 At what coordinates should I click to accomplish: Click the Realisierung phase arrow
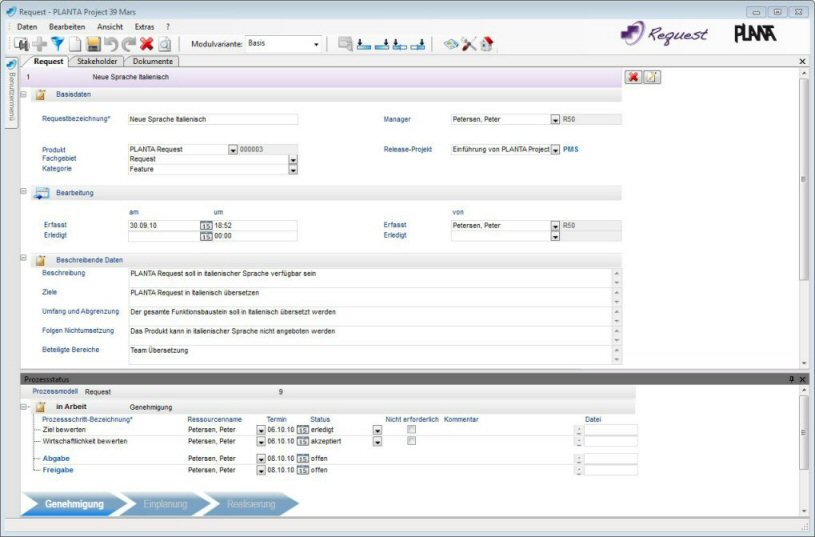251,504
